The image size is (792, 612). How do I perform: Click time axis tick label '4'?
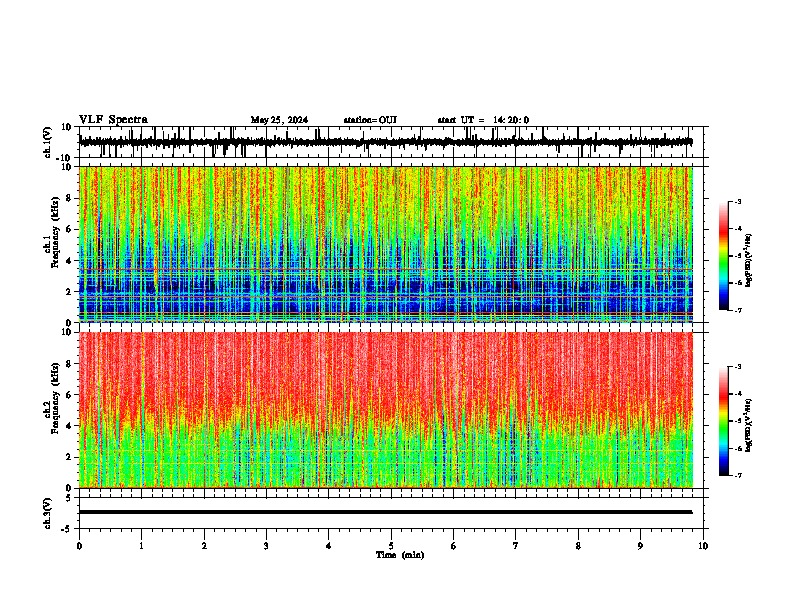point(329,546)
